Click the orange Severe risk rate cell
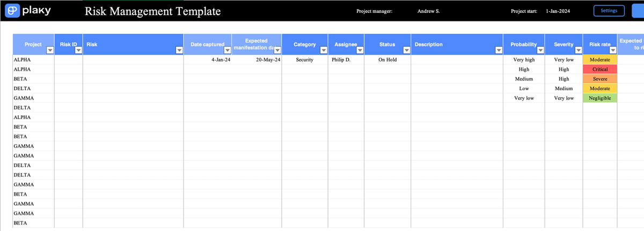644x231 pixels. [599, 79]
